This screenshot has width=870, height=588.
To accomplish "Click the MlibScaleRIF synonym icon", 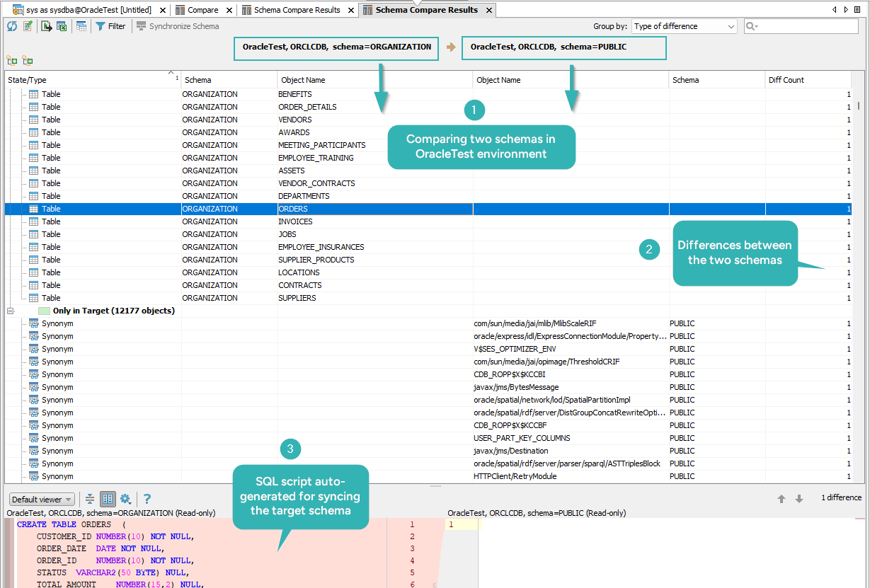I will pos(33,323).
